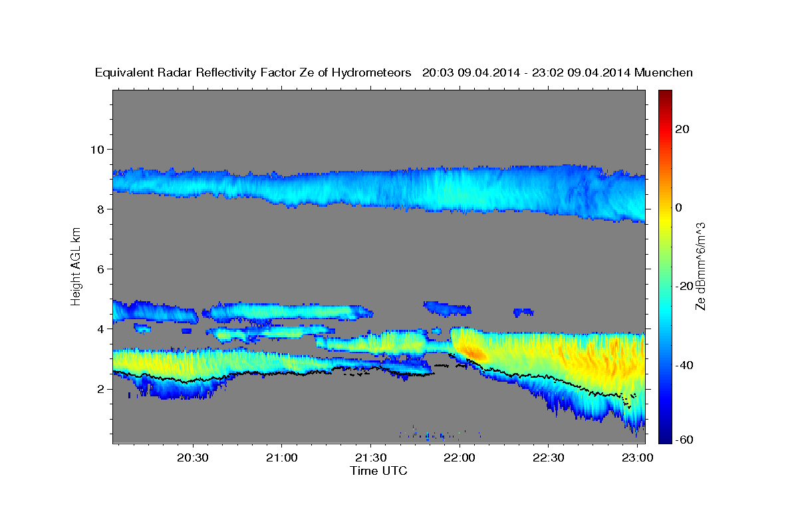Viewport: 798px width, 532px height.
Task: Click the '23:00' time tick label
Action: (x=636, y=458)
